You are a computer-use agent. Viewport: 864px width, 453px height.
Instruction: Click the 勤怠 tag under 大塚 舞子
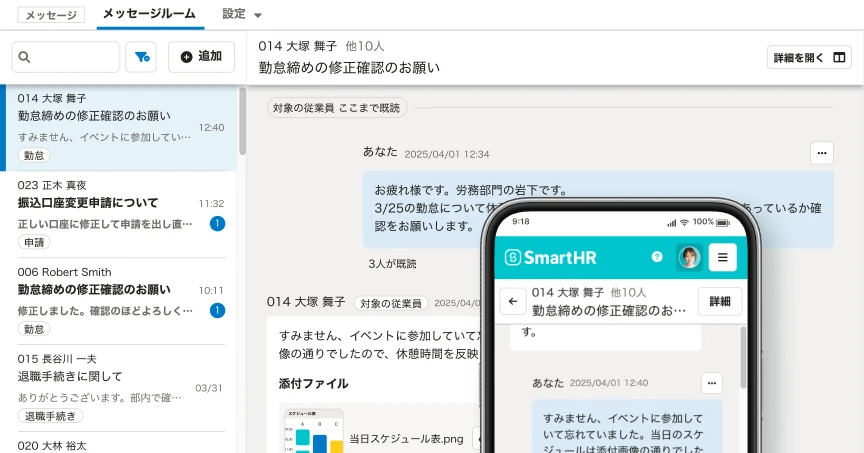pos(34,155)
